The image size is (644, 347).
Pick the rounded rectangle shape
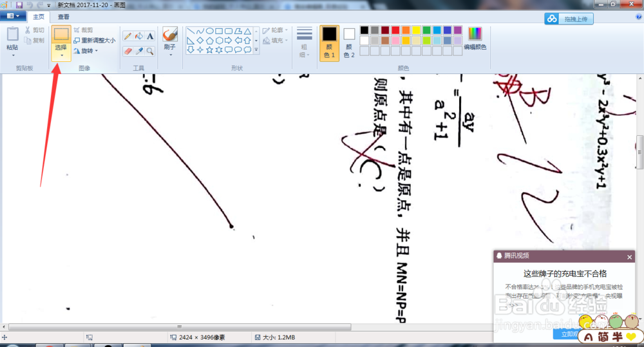(229, 31)
